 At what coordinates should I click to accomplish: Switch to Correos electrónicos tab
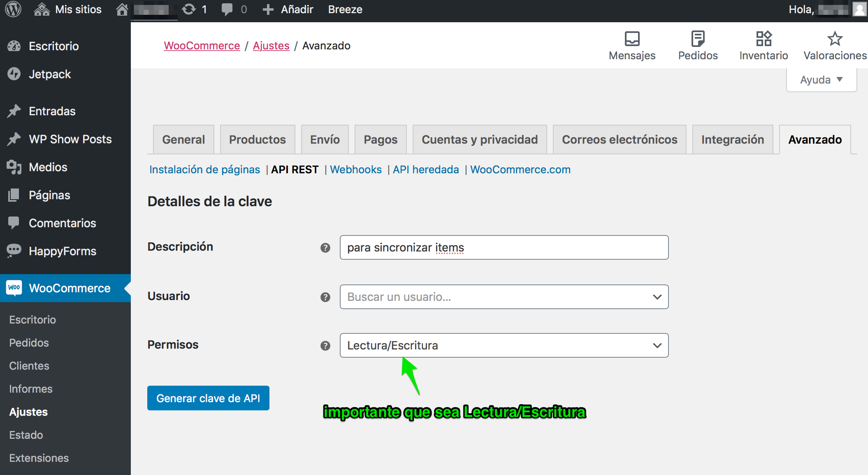(620, 140)
